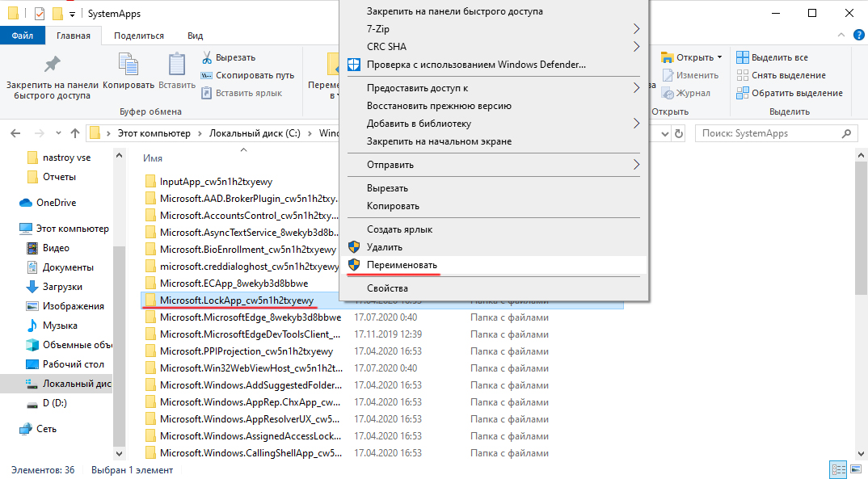Open Изображения in navigation pane
Image resolution: width=868 pixels, height=479 pixels.
pos(65,306)
